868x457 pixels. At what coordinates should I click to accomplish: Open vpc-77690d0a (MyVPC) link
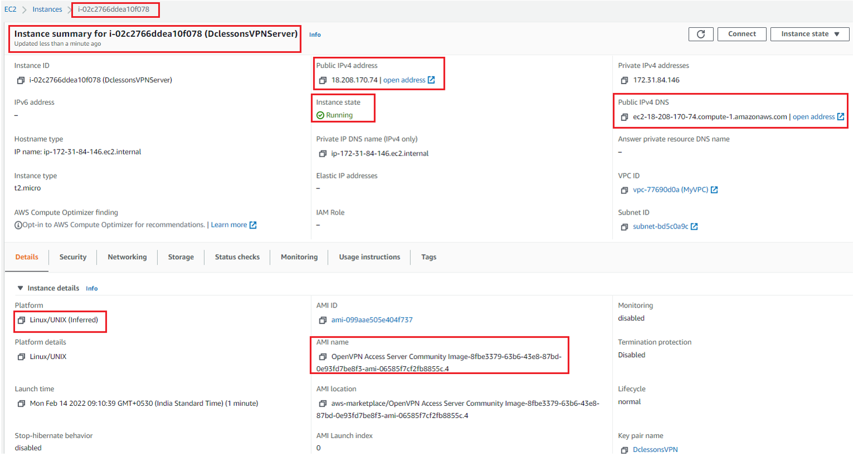pyautogui.click(x=671, y=190)
